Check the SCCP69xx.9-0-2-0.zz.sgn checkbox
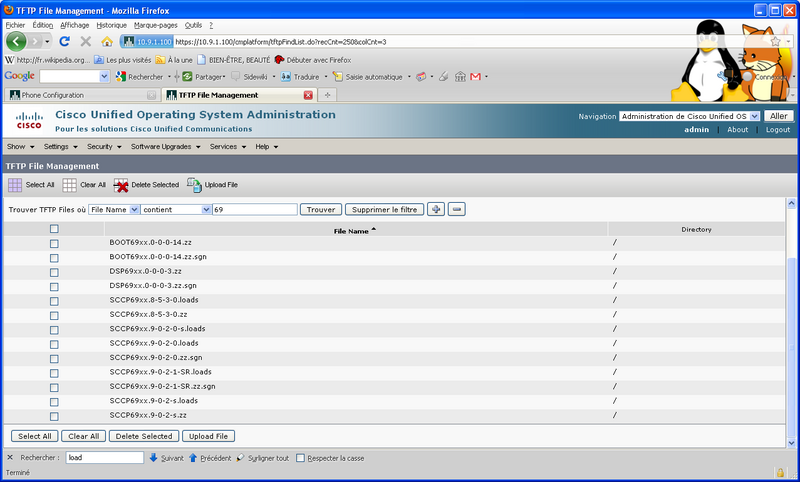The width and height of the screenshot is (800, 482). pyautogui.click(x=54, y=359)
